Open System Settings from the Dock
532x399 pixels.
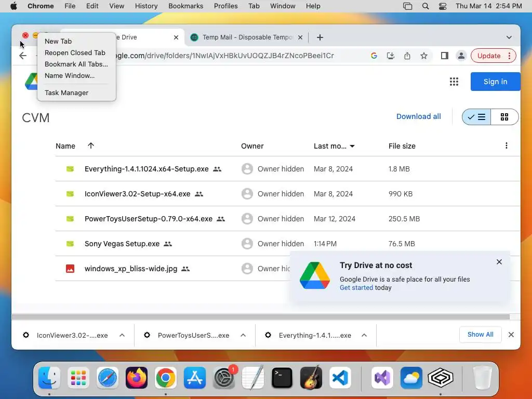coord(224,378)
